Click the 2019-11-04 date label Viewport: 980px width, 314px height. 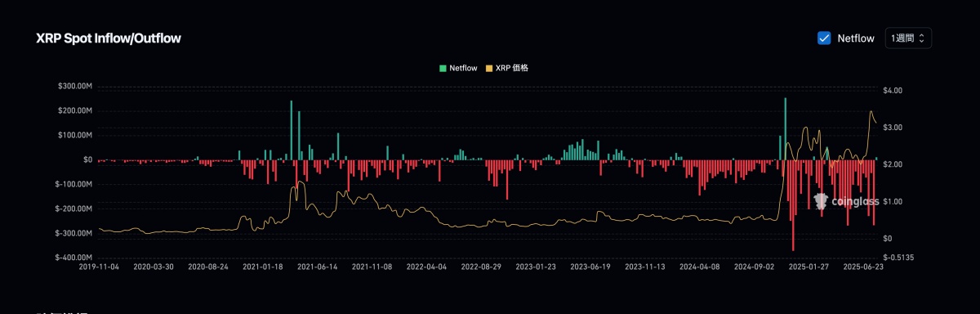tap(98, 267)
